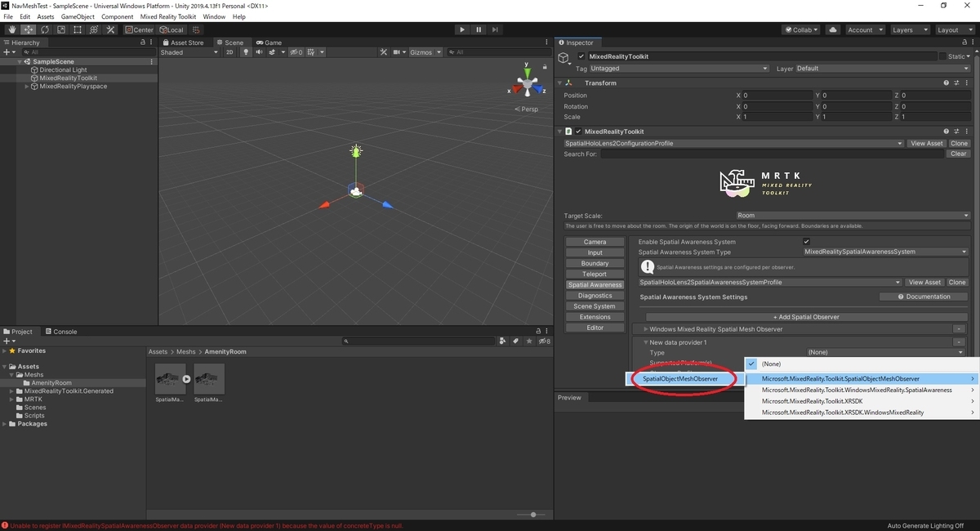Click the scene orientation gizmo
Viewport: 980px width, 531px height.
tap(528, 83)
